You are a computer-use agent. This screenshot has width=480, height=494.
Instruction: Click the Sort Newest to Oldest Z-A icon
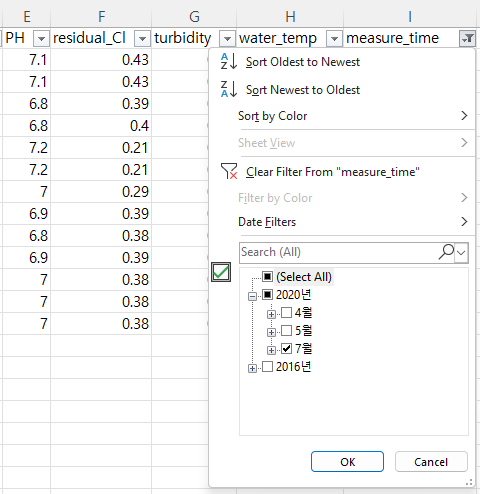229,89
